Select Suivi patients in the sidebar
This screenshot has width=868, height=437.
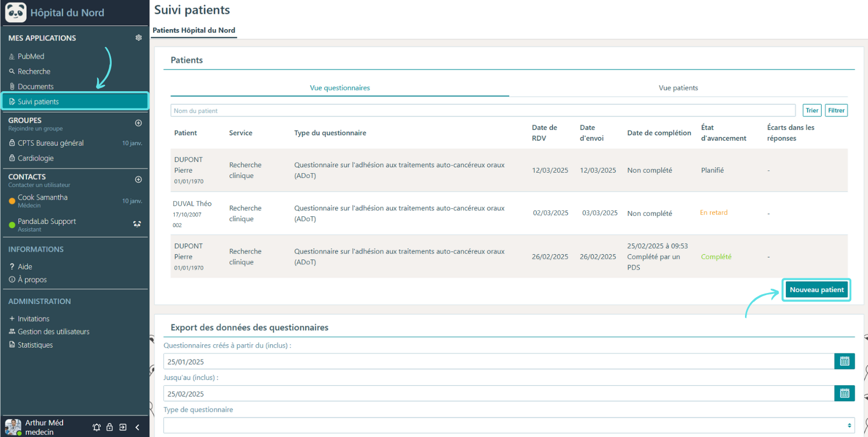tap(75, 101)
